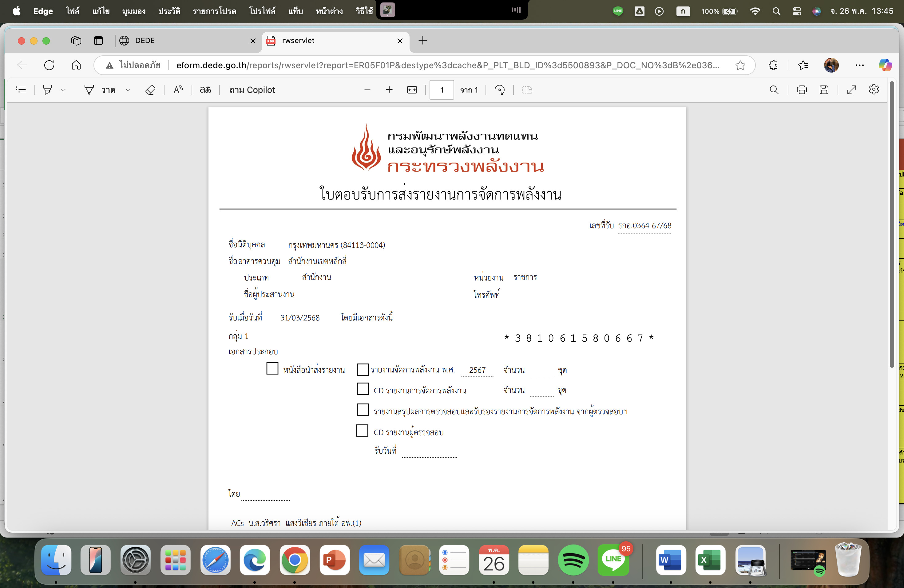The image size is (904, 588).
Task: Search within PDF using magnifier
Action: [x=774, y=89]
